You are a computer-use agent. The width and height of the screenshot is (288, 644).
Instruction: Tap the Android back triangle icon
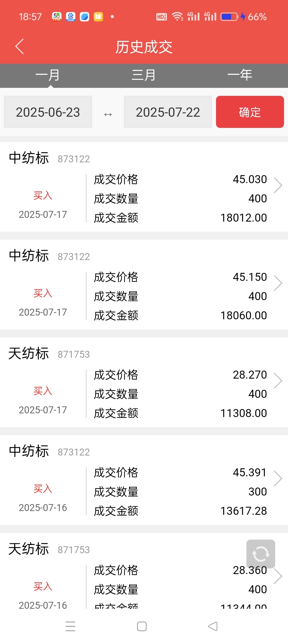(213, 626)
